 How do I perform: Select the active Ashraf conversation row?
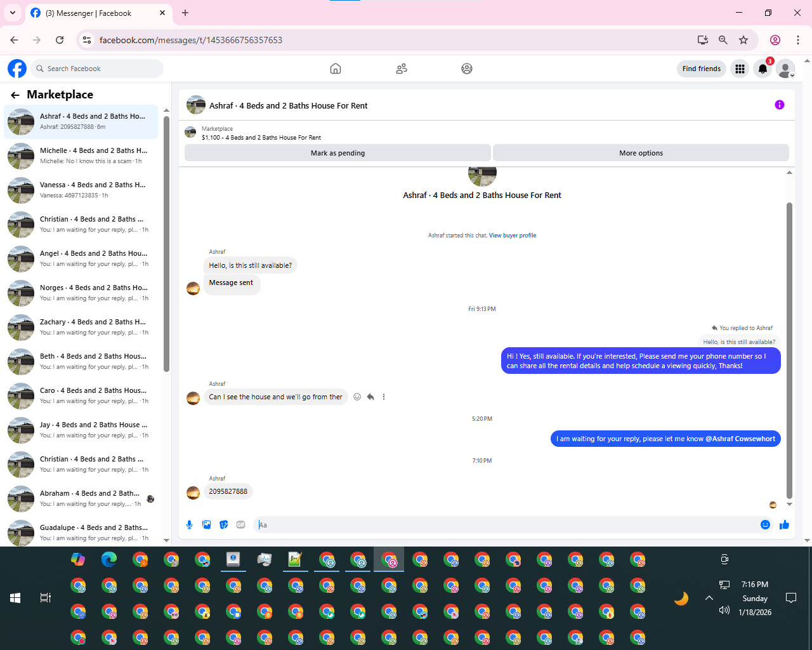81,121
